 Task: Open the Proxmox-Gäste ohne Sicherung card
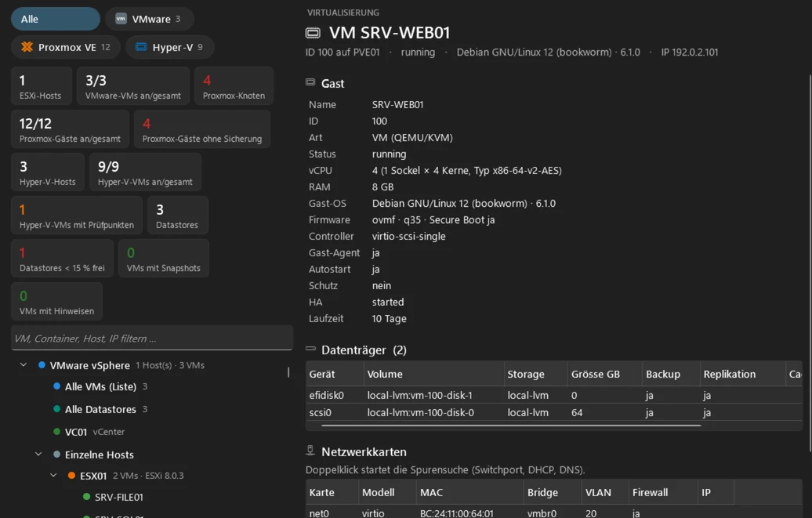click(x=202, y=129)
